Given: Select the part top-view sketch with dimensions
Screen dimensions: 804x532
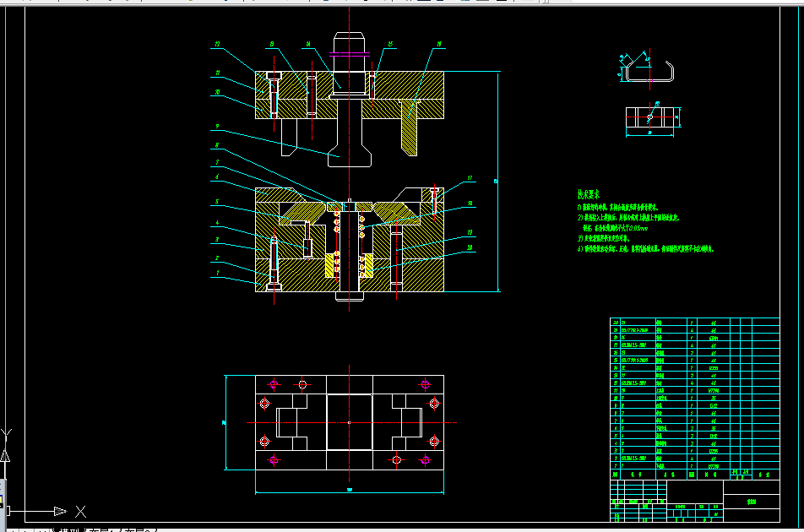Looking at the screenshot, I should 653,119.
